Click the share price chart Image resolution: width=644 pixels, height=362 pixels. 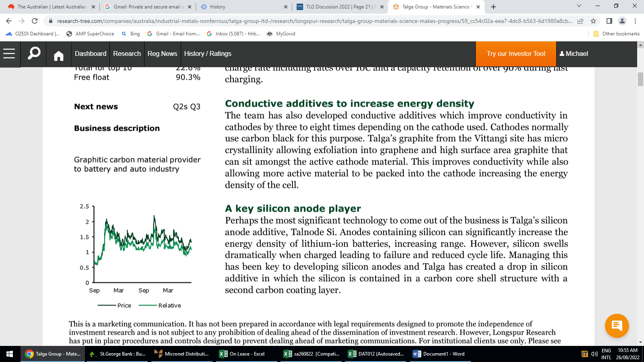point(137,257)
